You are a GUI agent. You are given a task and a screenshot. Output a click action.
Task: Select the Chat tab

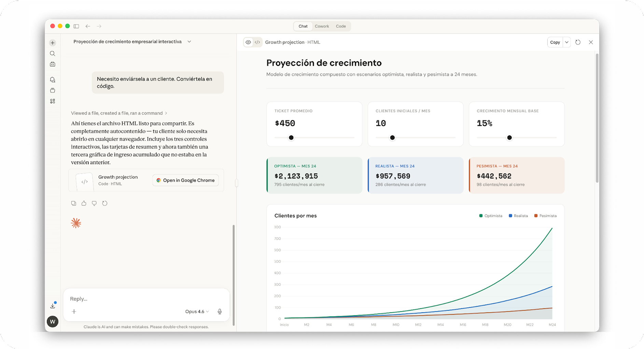coord(303,26)
